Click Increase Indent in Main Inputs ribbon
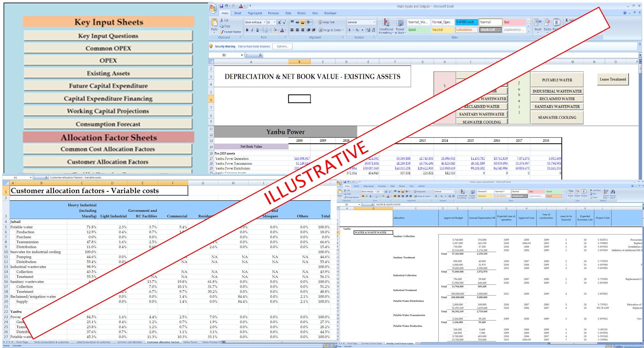Image resolution: width=644 pixels, height=348 pixels. pyautogui.click(x=314, y=30)
